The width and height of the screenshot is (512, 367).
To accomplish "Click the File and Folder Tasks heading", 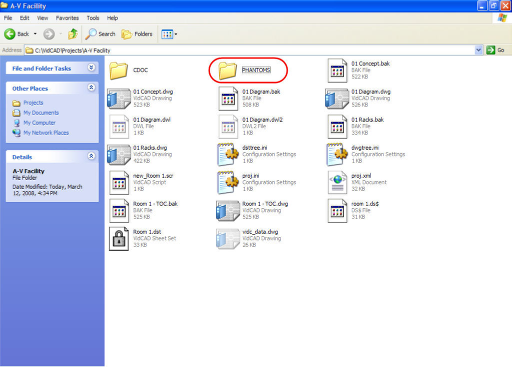I will click(42, 68).
